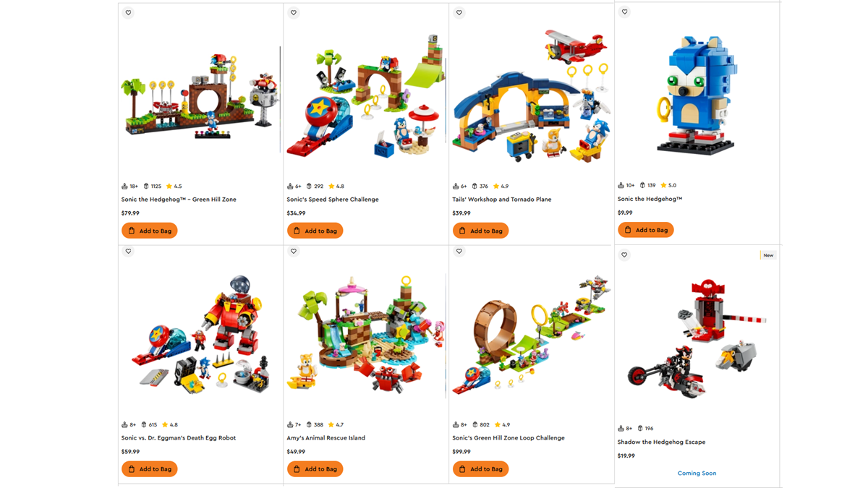
Task: Add Green Hill Zone set to wishlist
Action: [x=128, y=12]
